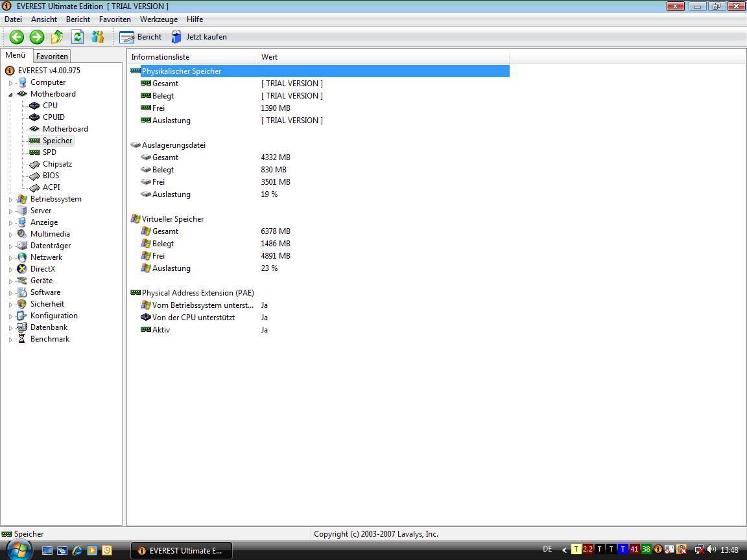Select the Chipsatz icon in tree
747x560 pixels.
coord(34,164)
